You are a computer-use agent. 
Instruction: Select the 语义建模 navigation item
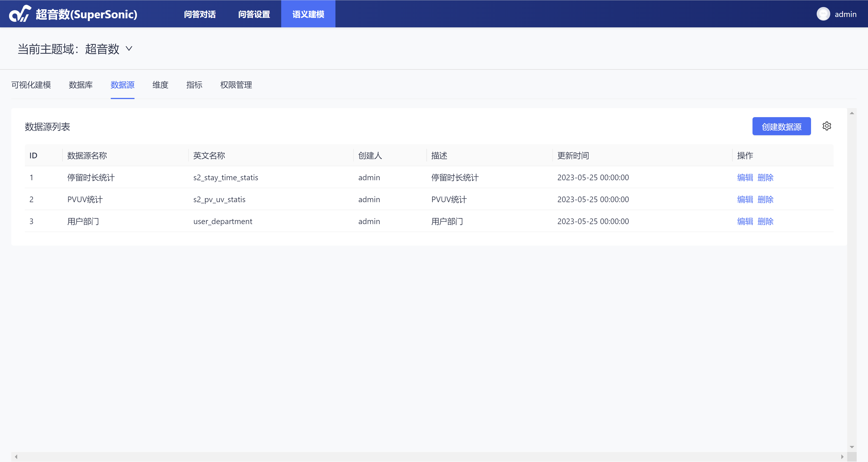click(308, 14)
